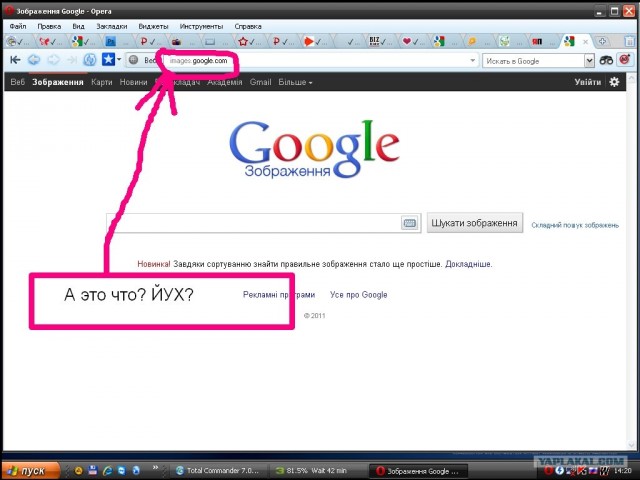640x480 pixels.
Task: Open the on-screen keyboard icon
Action: (409, 223)
